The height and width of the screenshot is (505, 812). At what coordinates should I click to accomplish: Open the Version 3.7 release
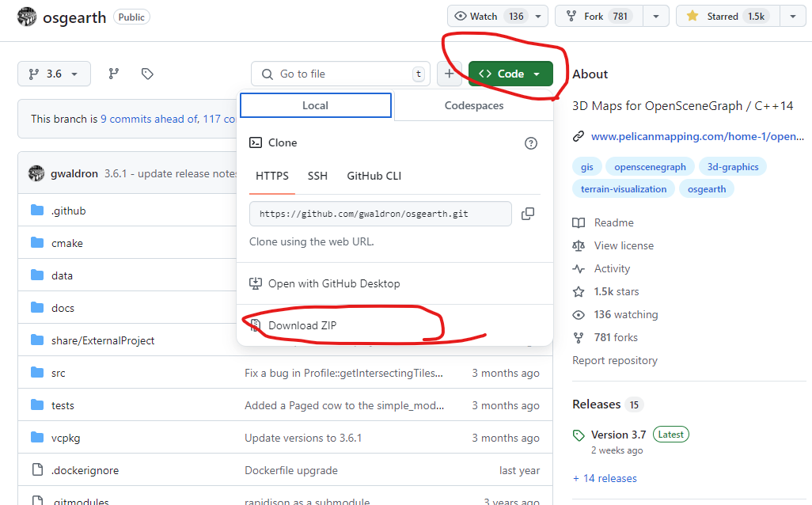tap(618, 435)
